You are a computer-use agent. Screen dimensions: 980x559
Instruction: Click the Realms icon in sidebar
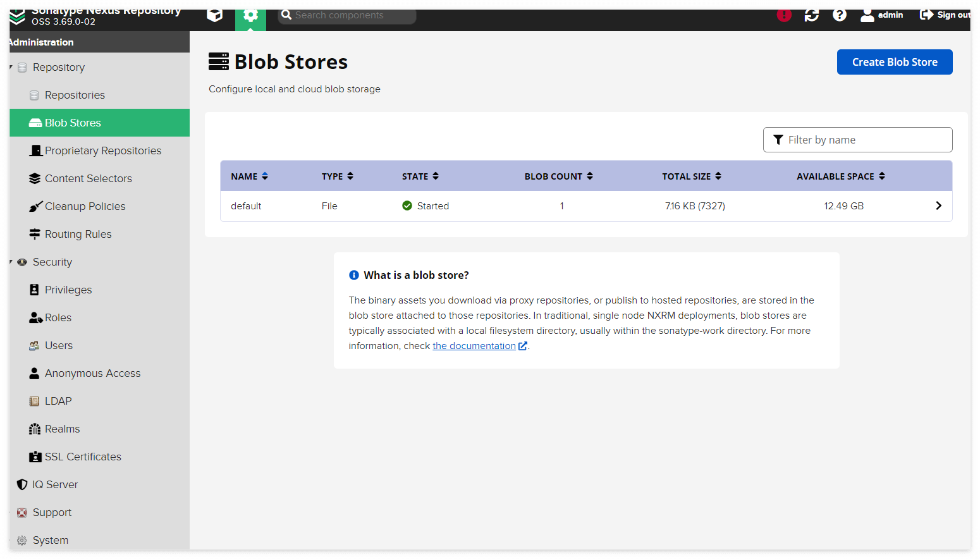coord(35,429)
